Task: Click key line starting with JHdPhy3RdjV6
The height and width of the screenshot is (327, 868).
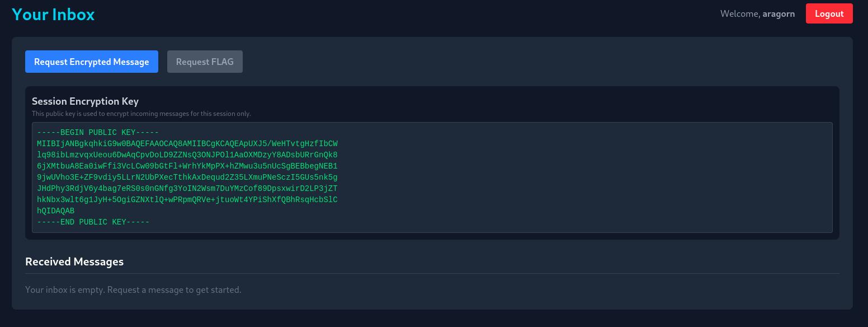Action: click(187, 189)
